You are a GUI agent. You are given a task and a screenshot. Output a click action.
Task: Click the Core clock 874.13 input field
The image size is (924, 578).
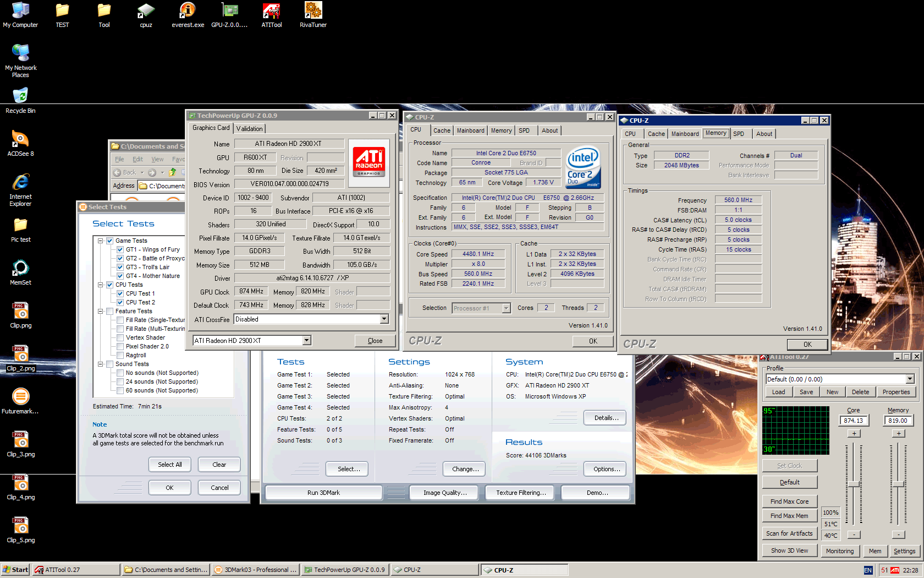click(854, 421)
